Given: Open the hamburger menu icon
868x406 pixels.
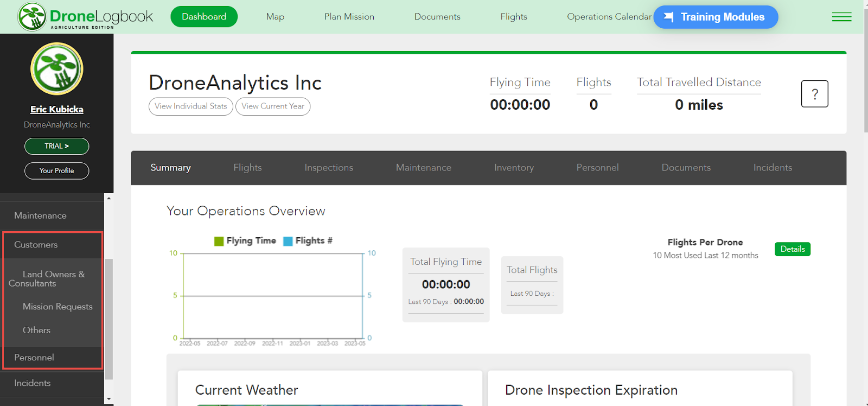Looking at the screenshot, I should click(x=841, y=17).
